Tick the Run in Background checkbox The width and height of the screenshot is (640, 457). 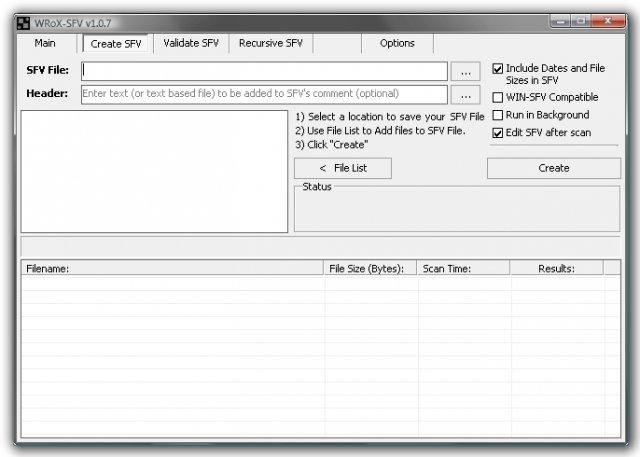click(498, 115)
